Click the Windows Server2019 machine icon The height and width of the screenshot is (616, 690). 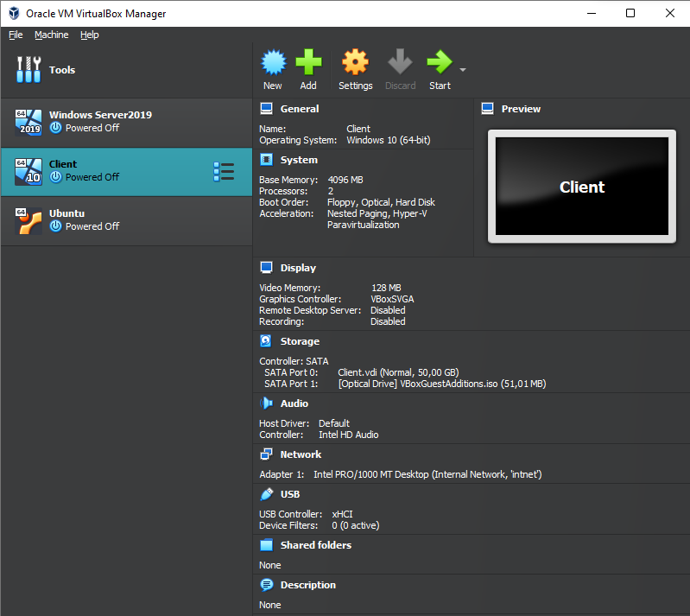[28, 122]
